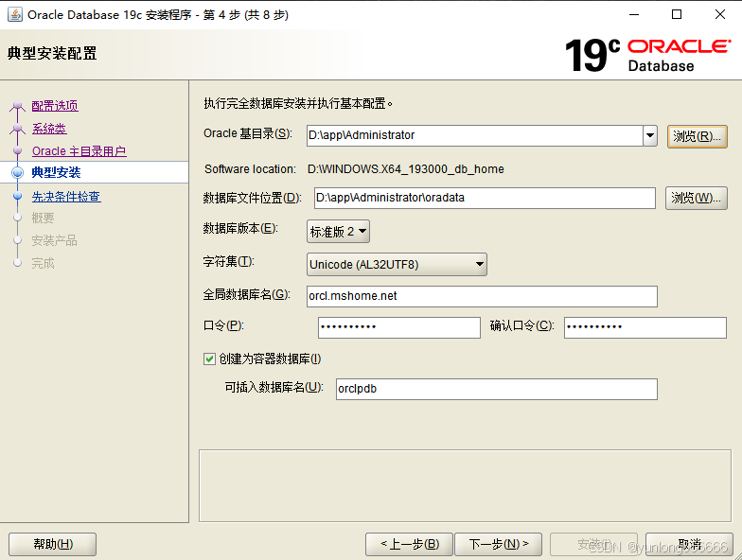
Task: Click the 浏览(R)... browse button
Action: click(697, 136)
